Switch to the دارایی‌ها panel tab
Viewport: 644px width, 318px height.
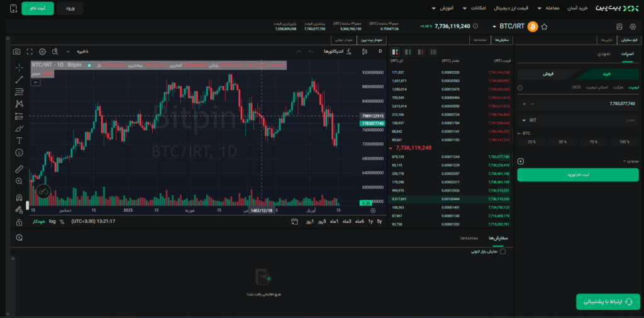(x=607, y=40)
